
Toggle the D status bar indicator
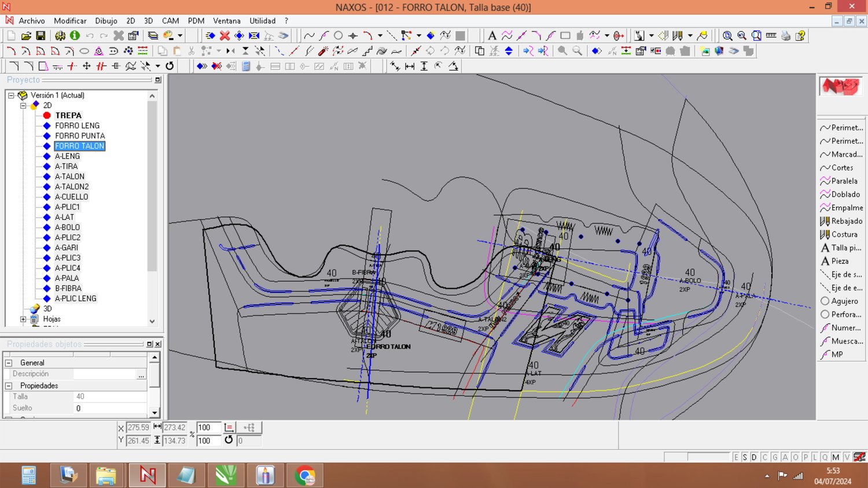point(754,457)
